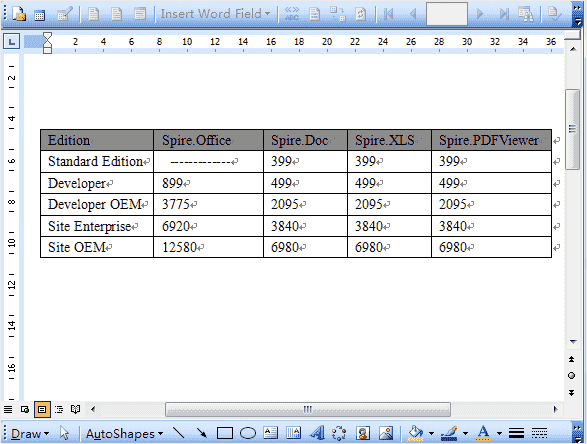The width and height of the screenshot is (587, 444).
Task: Select the Line drawing tool
Action: click(x=179, y=433)
